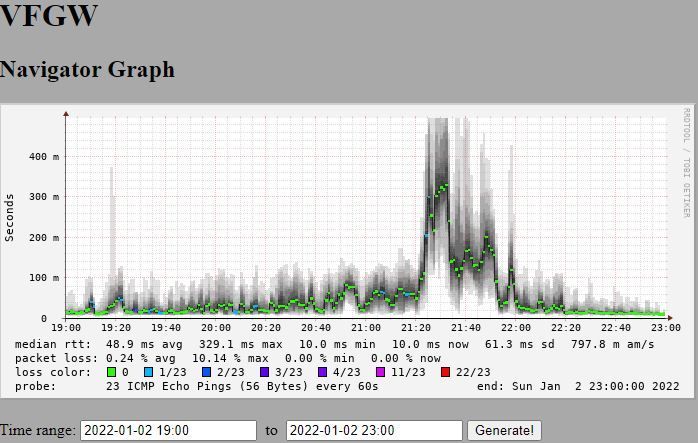Click the 19:00 time axis label
This screenshot has height=443, width=698.
pyautogui.click(x=66, y=328)
